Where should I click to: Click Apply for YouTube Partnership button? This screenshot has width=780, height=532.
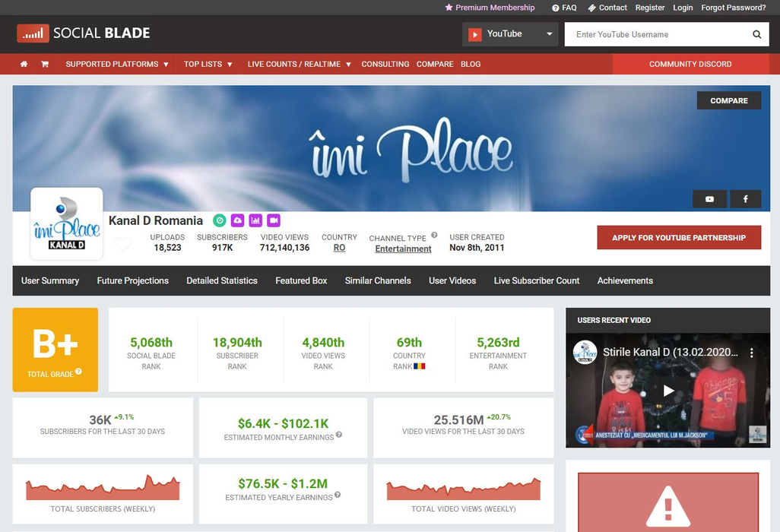(x=679, y=238)
